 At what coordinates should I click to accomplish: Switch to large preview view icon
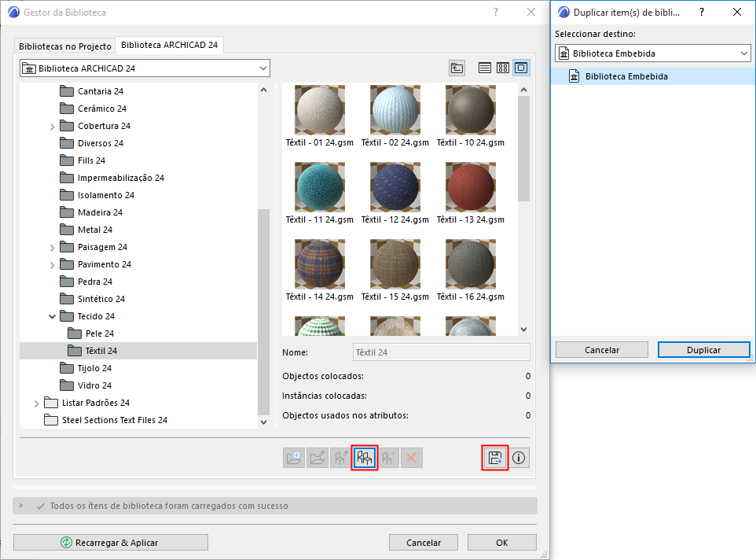[x=521, y=68]
